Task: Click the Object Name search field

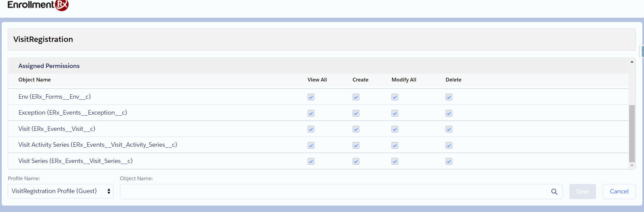Action: click(x=335, y=192)
